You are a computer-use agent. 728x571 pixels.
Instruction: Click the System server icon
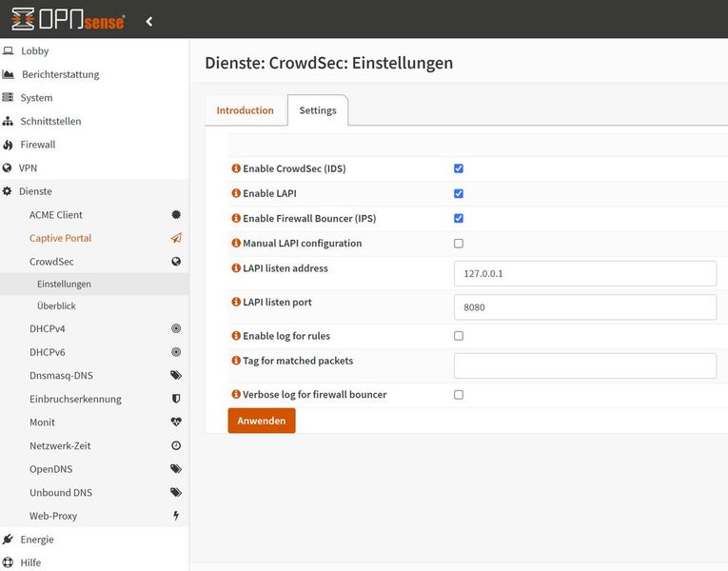coord(8,97)
